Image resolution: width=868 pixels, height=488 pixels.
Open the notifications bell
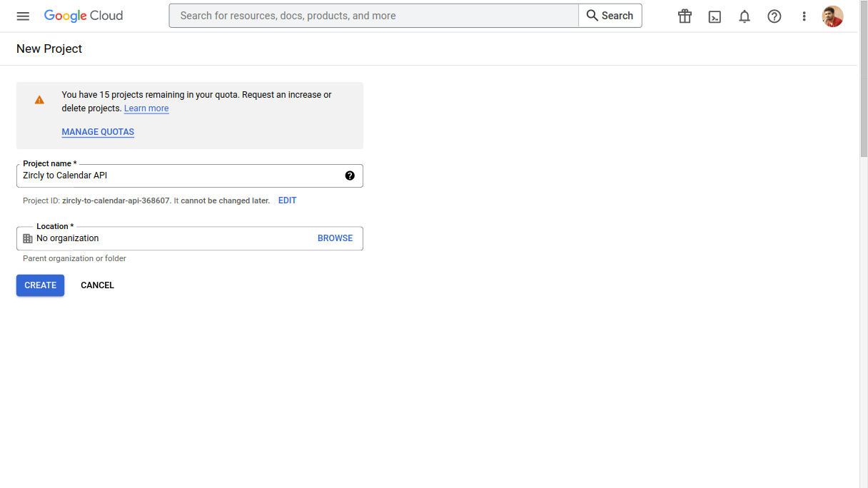[x=745, y=16]
